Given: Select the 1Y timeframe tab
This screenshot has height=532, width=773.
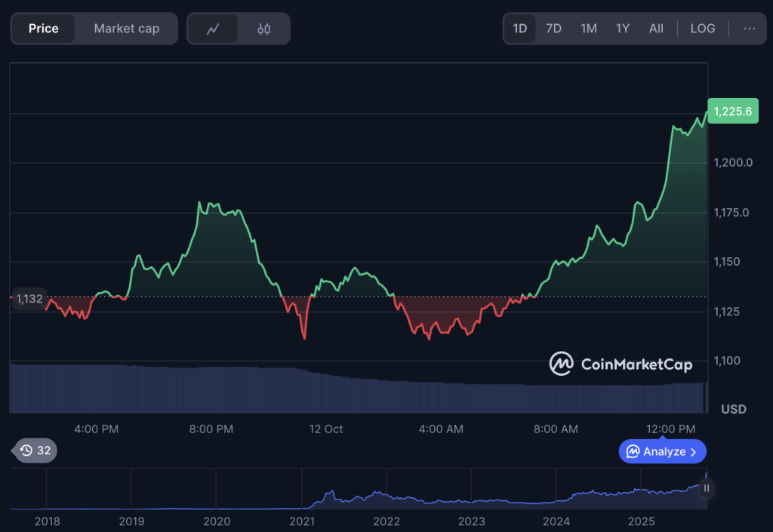Looking at the screenshot, I should (x=622, y=28).
